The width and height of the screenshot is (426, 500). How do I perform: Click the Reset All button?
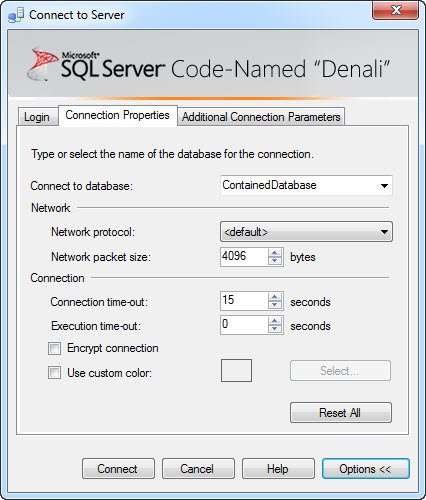(340, 413)
